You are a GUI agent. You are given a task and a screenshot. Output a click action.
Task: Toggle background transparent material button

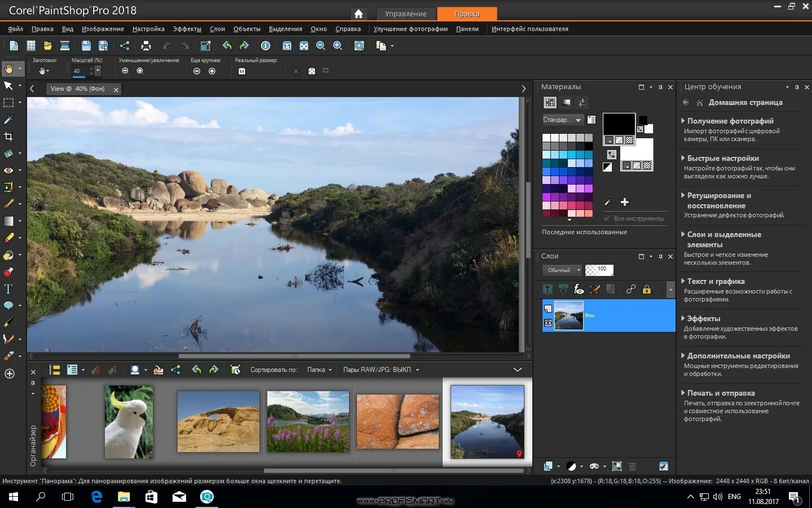click(x=647, y=165)
